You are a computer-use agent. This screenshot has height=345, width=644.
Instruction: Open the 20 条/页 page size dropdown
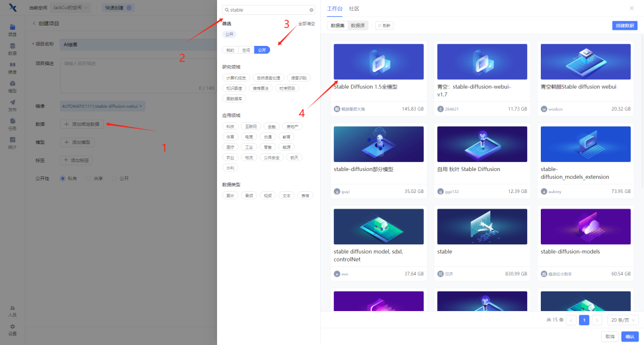[x=623, y=320]
